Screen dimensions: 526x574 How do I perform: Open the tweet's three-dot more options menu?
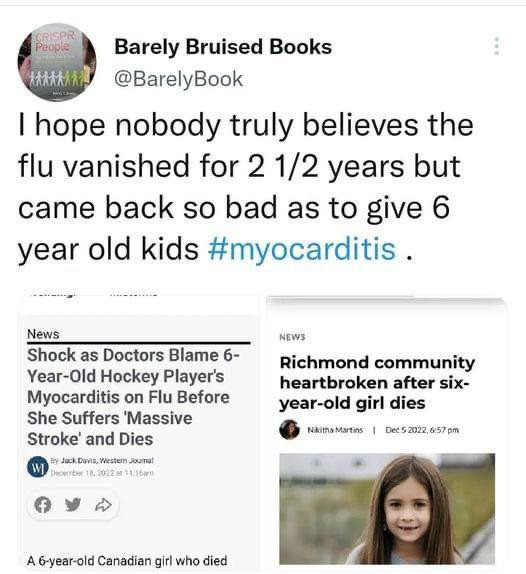pos(497,46)
